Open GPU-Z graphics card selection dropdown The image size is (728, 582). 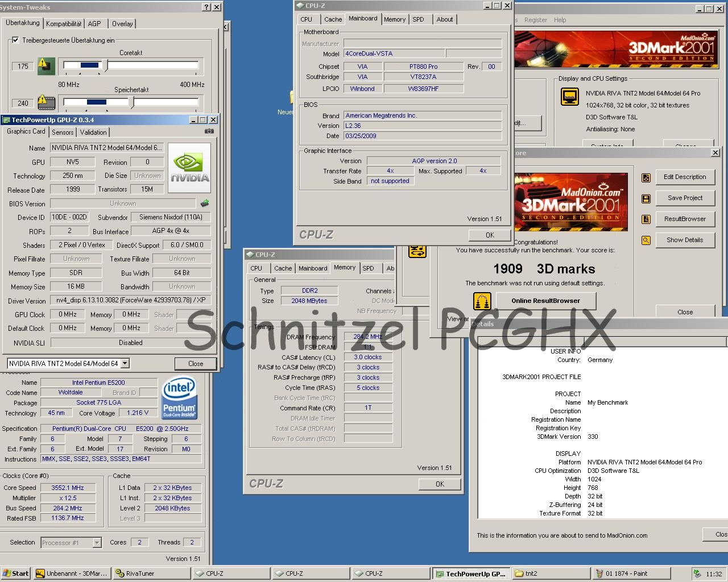coord(125,363)
